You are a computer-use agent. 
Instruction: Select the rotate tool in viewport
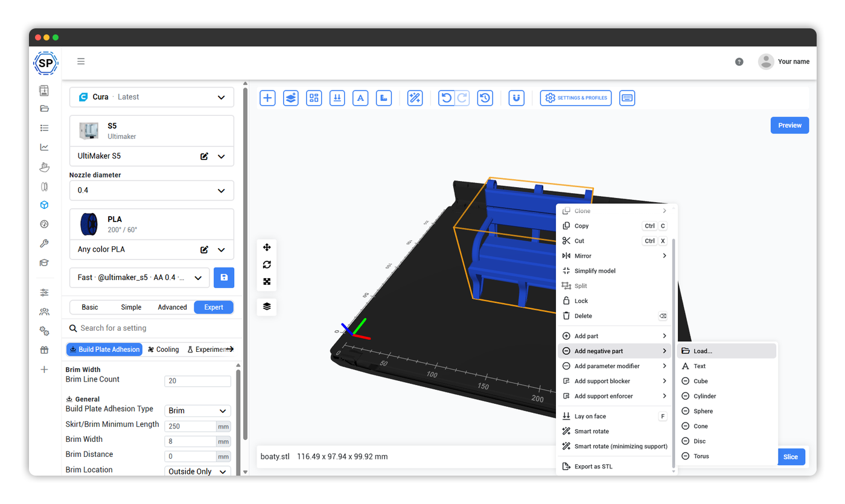click(267, 264)
